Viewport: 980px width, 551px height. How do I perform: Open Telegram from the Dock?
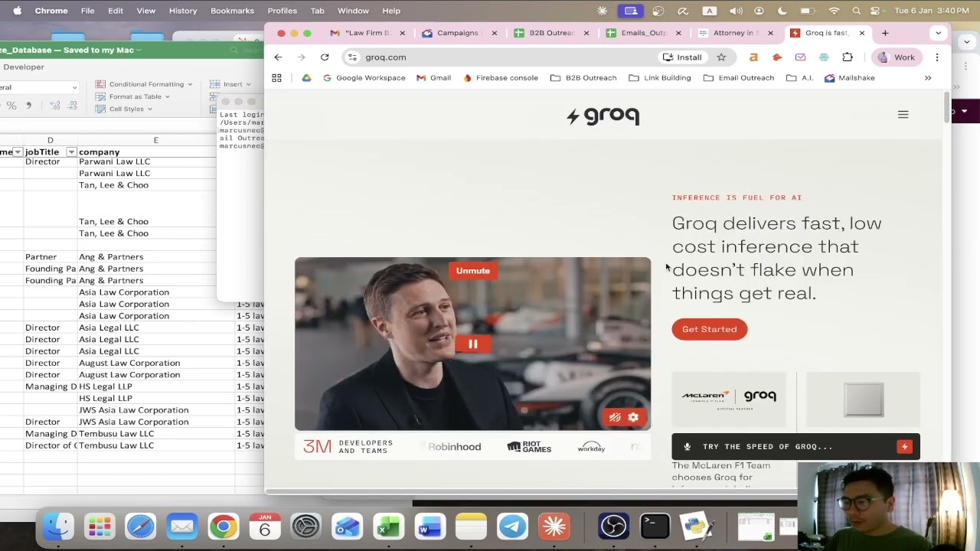(x=512, y=527)
